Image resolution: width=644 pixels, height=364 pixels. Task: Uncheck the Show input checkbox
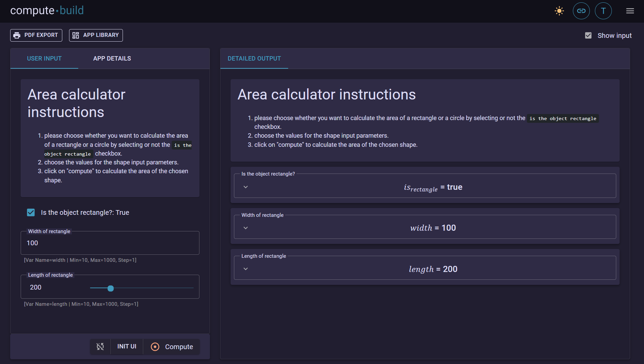coord(588,36)
